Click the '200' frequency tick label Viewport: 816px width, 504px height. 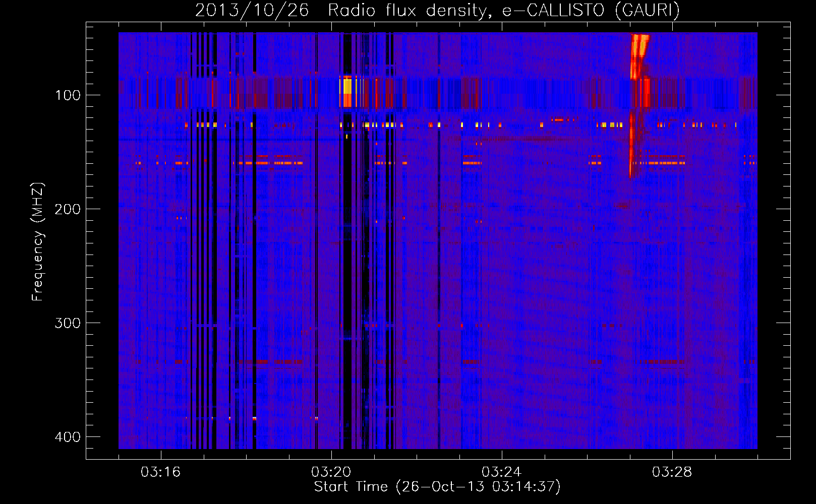pos(68,209)
